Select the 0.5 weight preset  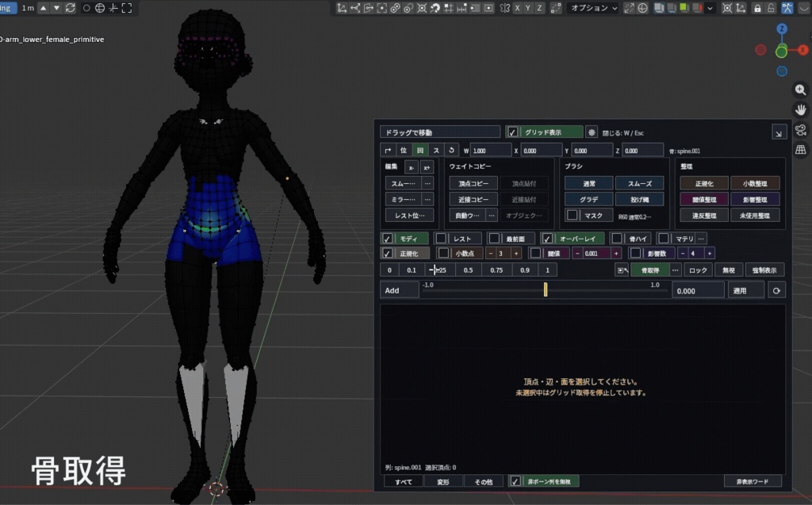pos(468,270)
